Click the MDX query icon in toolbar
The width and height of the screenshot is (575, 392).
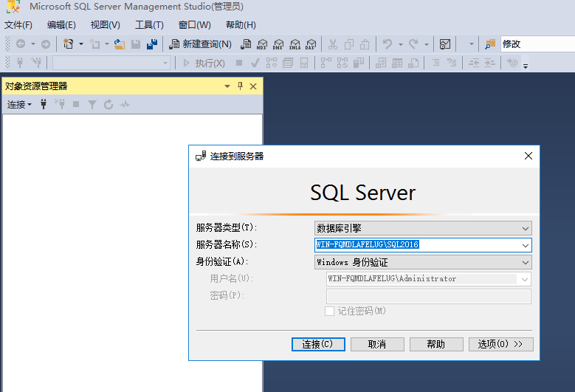(261, 44)
